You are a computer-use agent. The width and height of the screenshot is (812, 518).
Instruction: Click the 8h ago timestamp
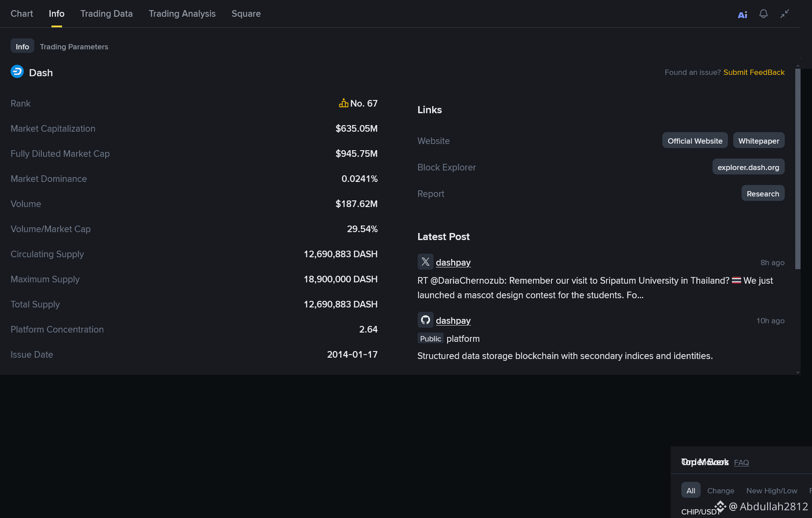(x=772, y=263)
